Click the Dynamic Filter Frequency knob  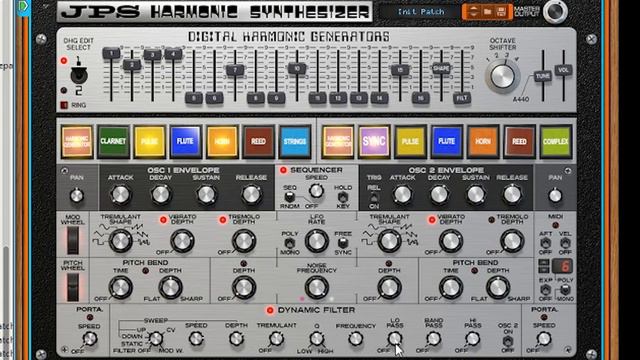coord(356,338)
